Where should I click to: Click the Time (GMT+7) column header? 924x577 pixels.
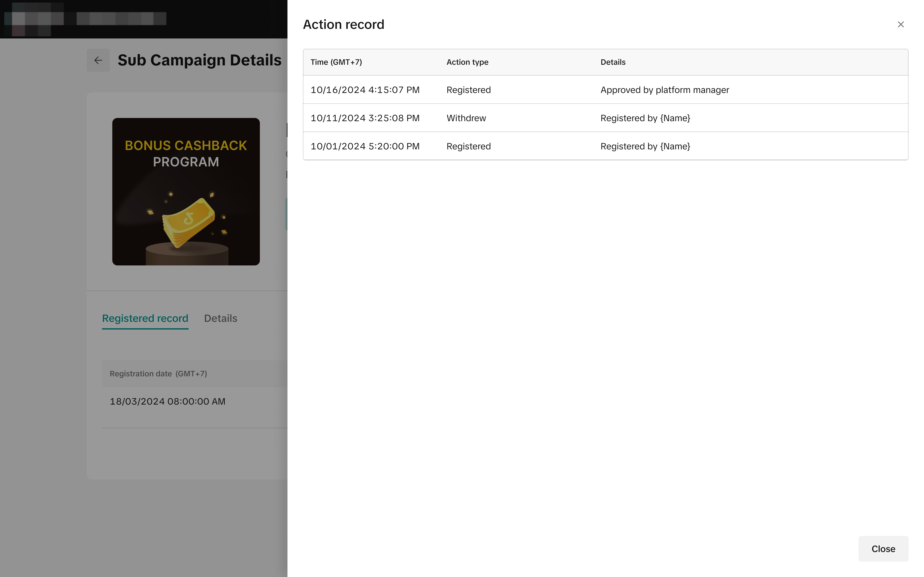pos(336,62)
